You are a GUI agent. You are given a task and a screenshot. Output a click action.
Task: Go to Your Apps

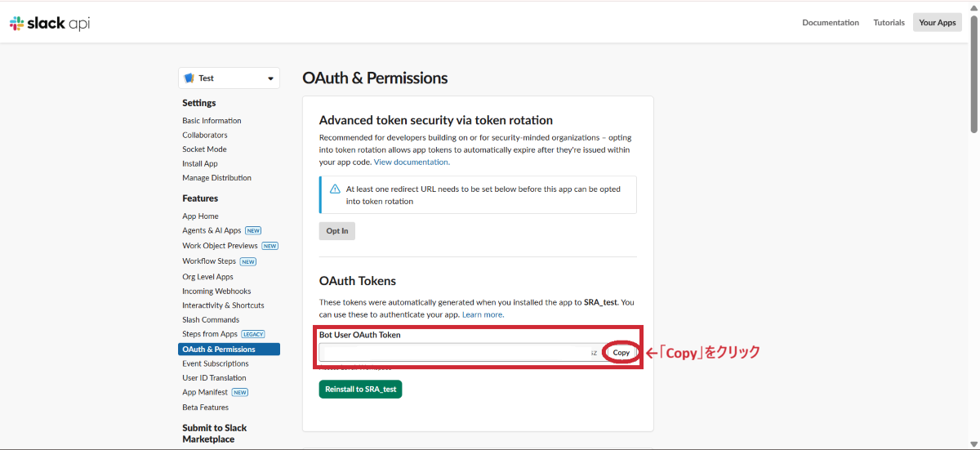[x=937, y=23]
